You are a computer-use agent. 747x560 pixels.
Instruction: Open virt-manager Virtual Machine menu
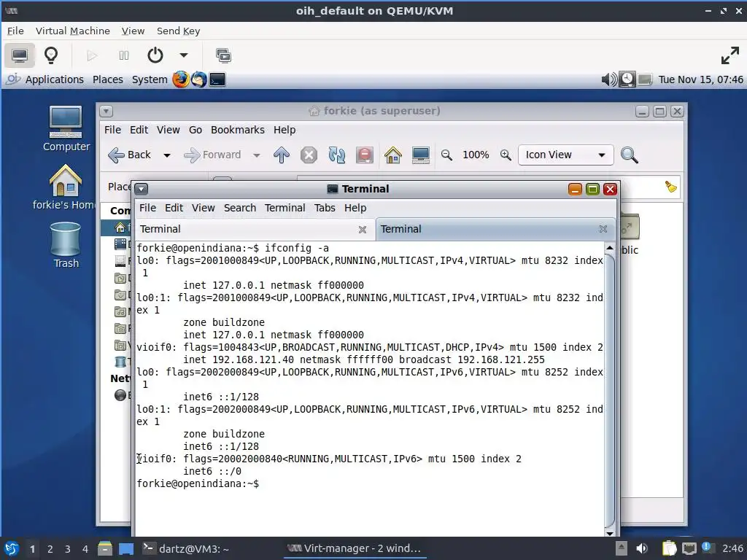72,31
